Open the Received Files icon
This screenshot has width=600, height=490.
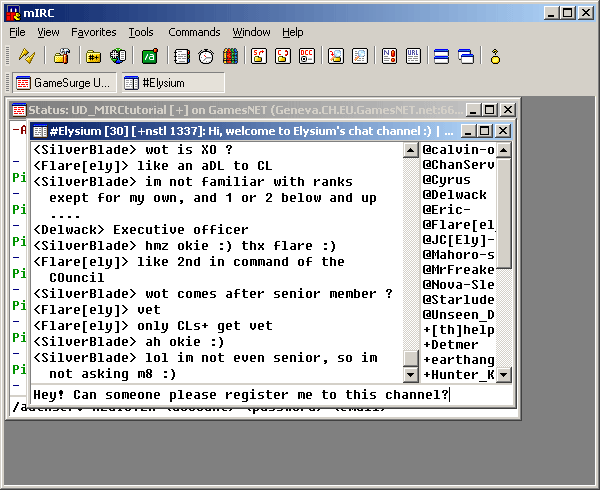point(336,56)
